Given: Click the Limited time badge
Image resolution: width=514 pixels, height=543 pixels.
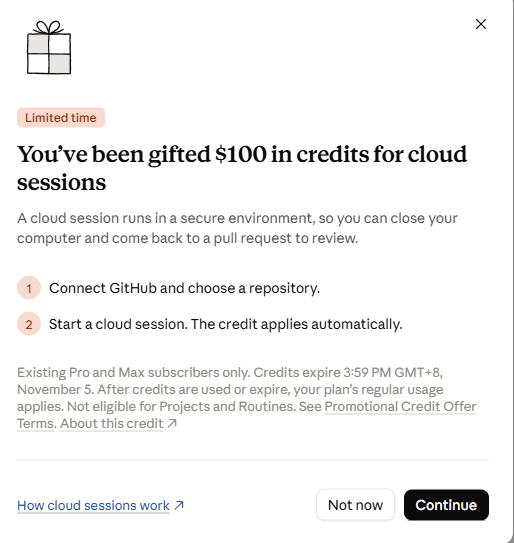Looking at the screenshot, I should [61, 118].
